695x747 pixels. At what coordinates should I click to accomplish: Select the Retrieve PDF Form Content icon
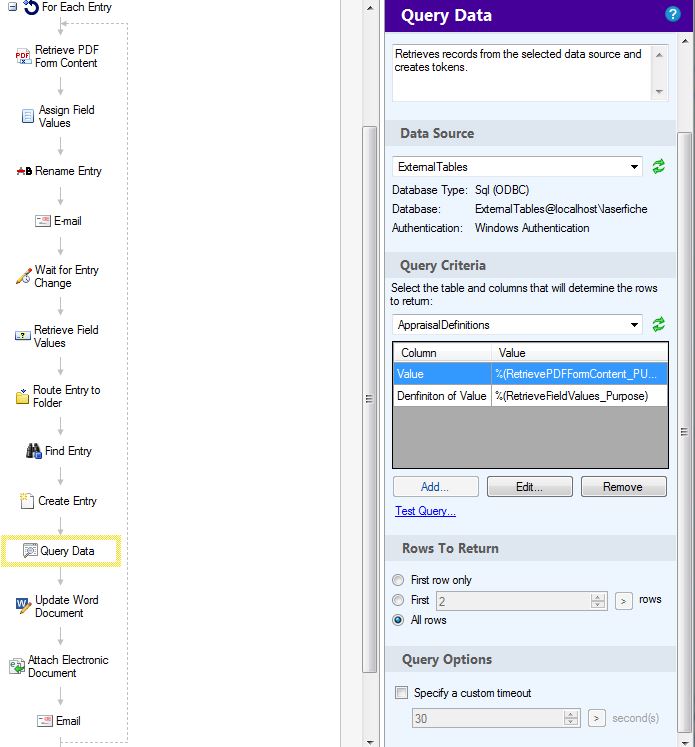coord(23,56)
